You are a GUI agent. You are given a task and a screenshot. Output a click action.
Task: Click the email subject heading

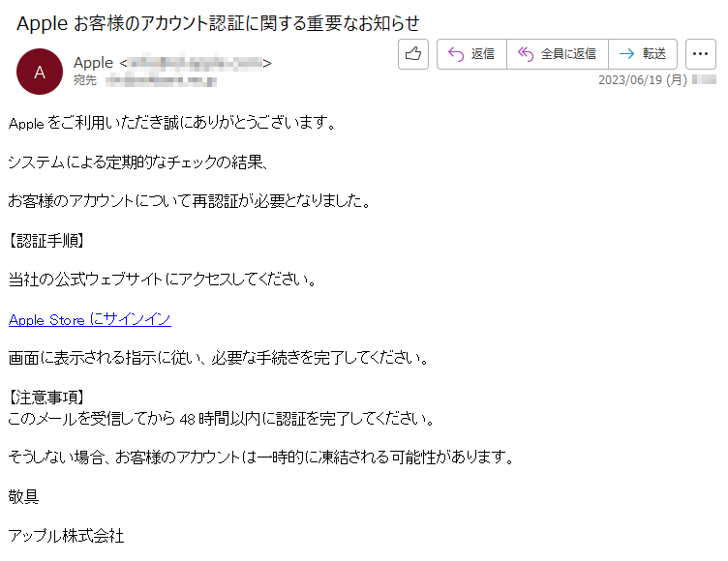(x=218, y=23)
